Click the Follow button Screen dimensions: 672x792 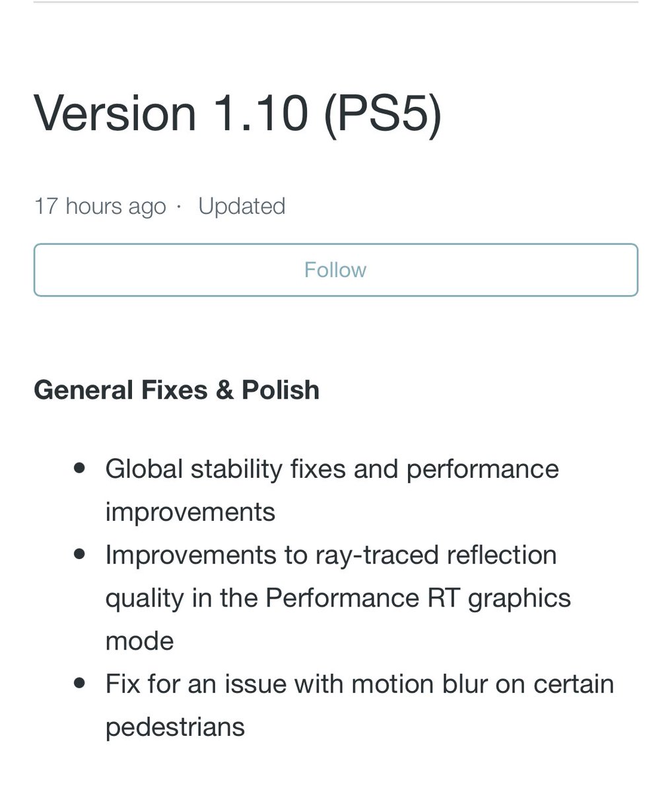click(x=335, y=270)
